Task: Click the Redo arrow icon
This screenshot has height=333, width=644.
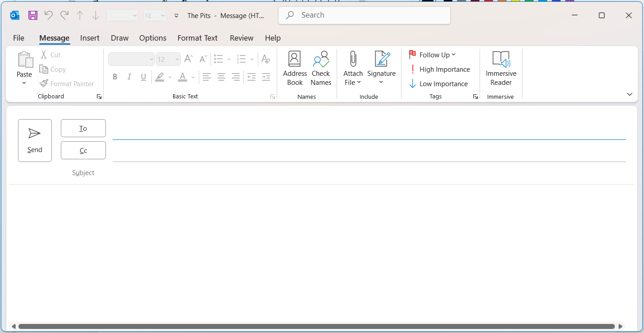Action: coord(64,15)
